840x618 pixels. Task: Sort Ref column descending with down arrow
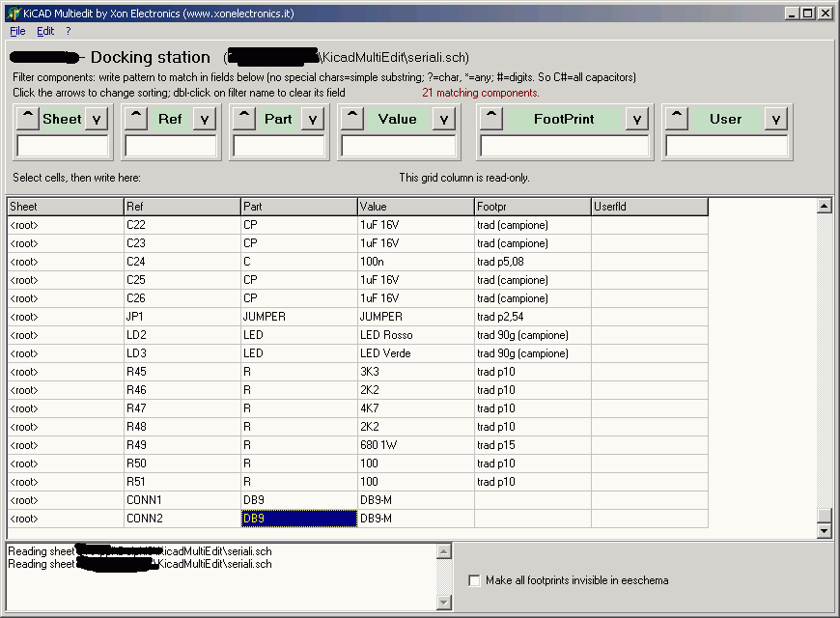[x=205, y=119]
